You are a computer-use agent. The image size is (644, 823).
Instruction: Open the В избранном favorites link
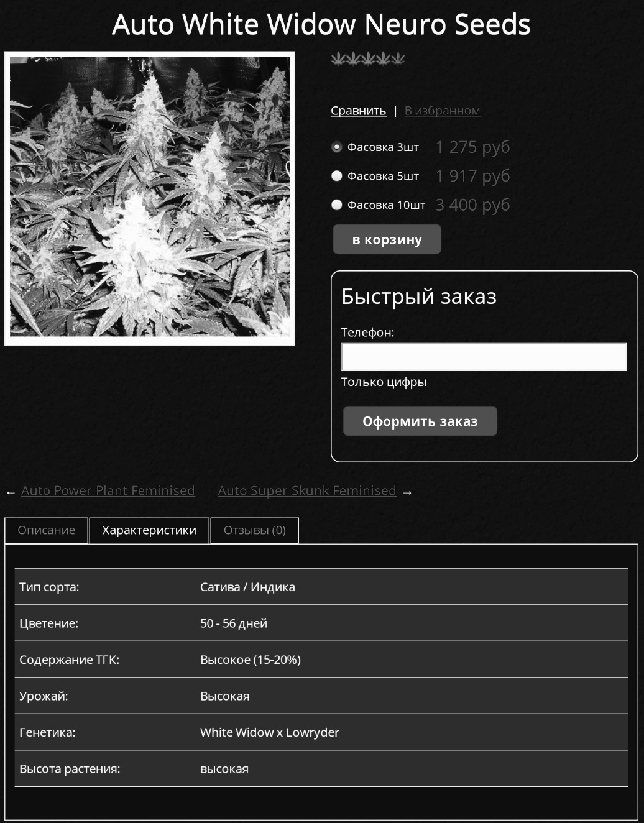(442, 111)
